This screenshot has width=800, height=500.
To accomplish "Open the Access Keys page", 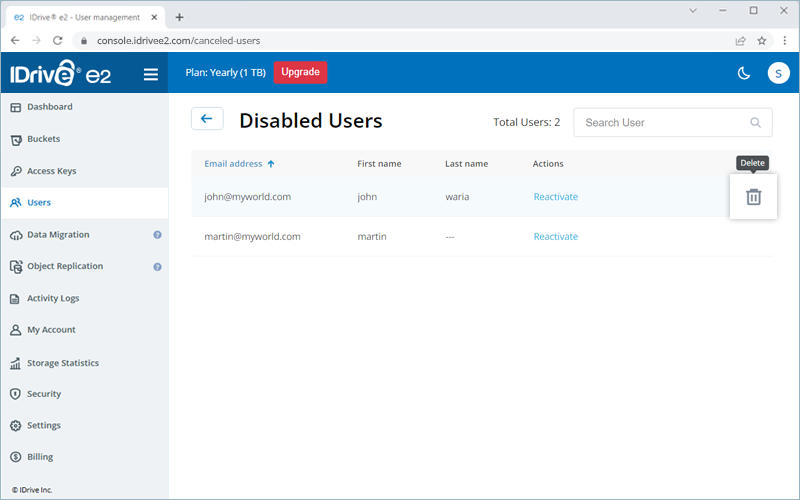I will click(51, 171).
